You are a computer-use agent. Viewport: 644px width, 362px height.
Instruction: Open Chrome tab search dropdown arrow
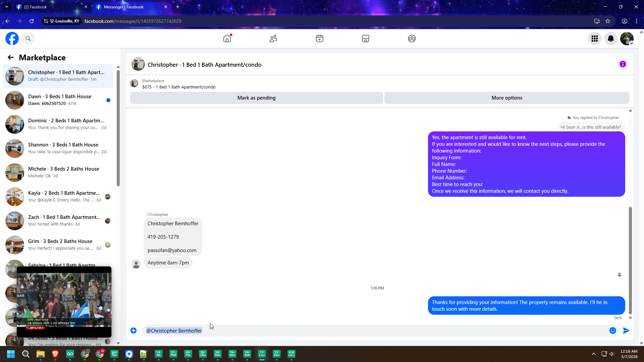click(6, 7)
